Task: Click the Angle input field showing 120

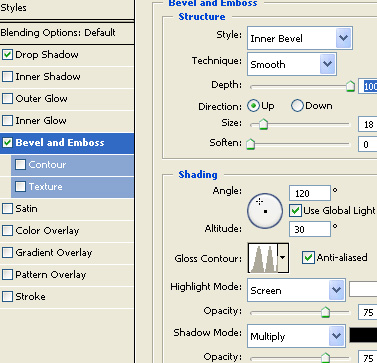Action: coord(310,193)
